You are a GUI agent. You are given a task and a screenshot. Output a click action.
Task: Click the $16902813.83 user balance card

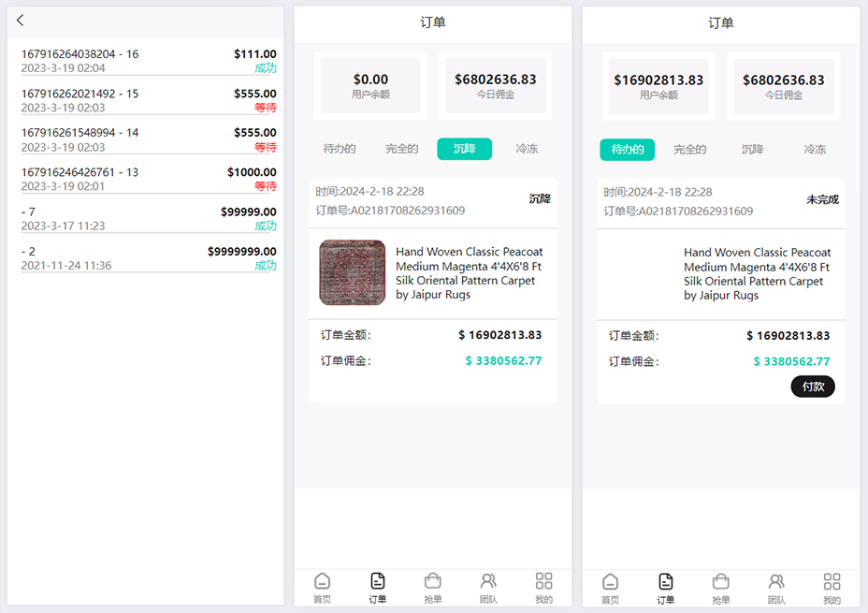(x=658, y=86)
